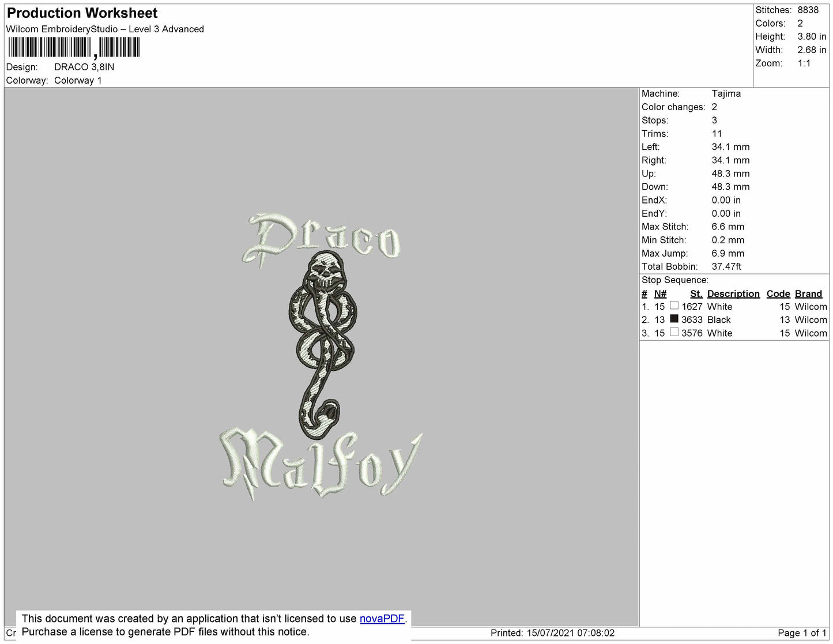Click the 'Black' description in stop 2
This screenshot has height=644, width=833.
click(719, 320)
